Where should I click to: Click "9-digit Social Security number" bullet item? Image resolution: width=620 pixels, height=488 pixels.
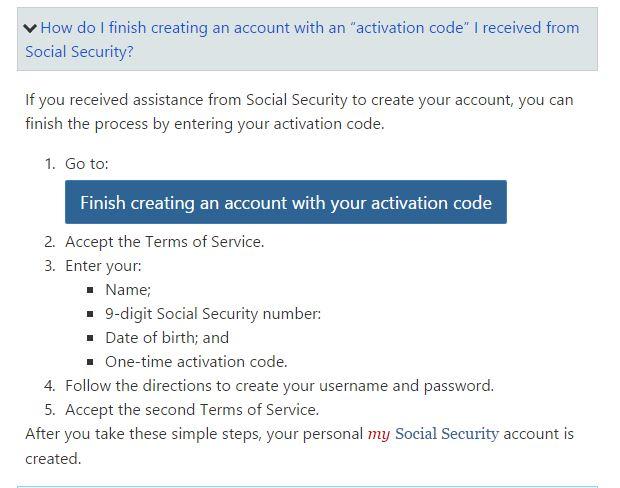pos(213,314)
